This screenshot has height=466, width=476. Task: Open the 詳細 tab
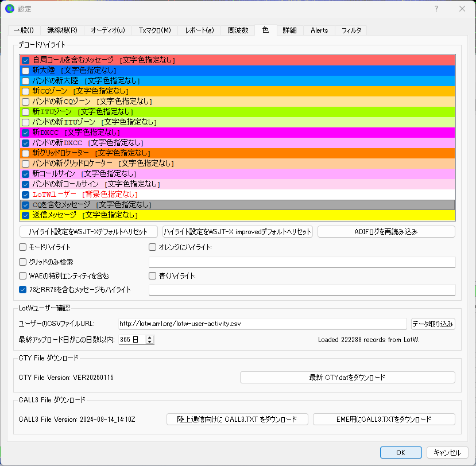[x=289, y=30]
